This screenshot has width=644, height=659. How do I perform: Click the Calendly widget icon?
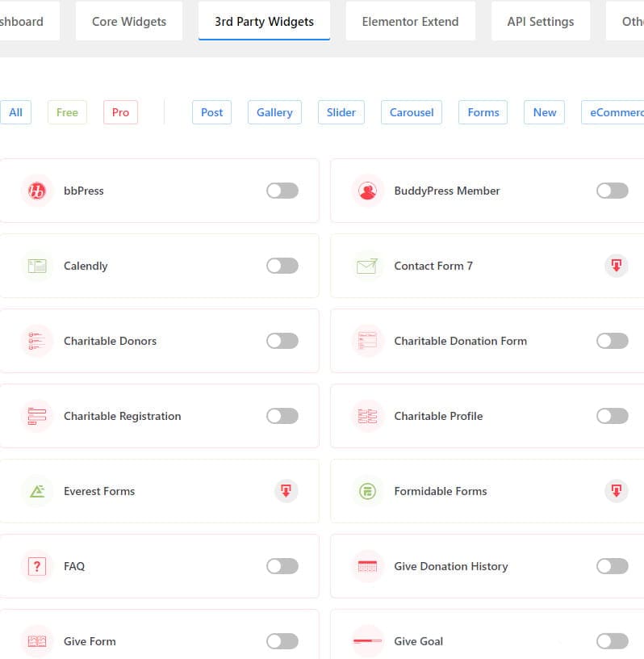click(x=37, y=266)
